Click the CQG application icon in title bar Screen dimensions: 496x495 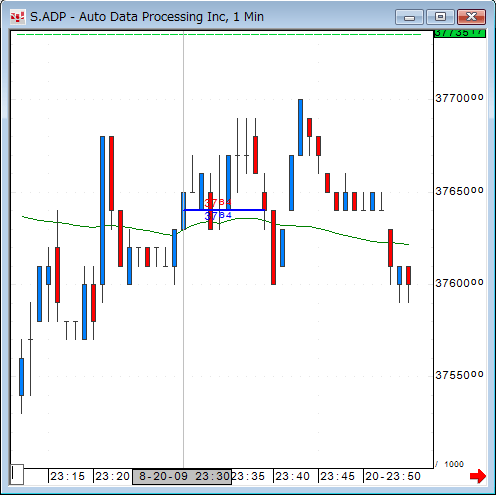(x=17, y=17)
